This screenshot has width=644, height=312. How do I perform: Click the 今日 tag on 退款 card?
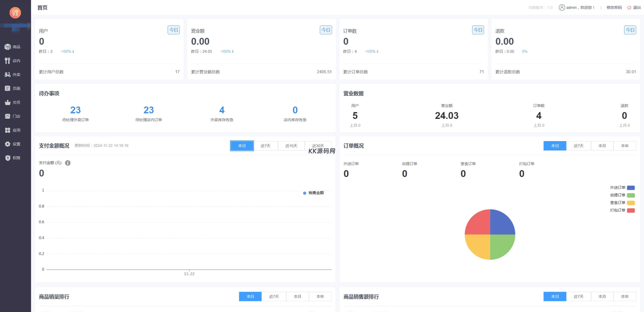(x=630, y=30)
